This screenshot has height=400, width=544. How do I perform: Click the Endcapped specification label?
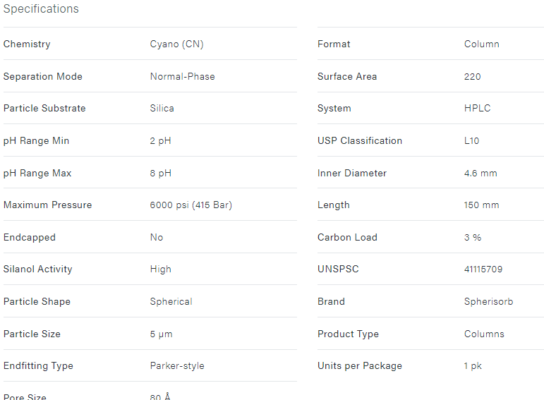click(29, 238)
